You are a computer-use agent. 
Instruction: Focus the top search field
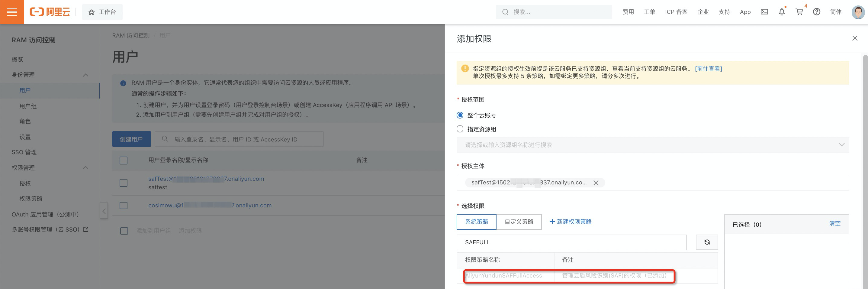[554, 12]
